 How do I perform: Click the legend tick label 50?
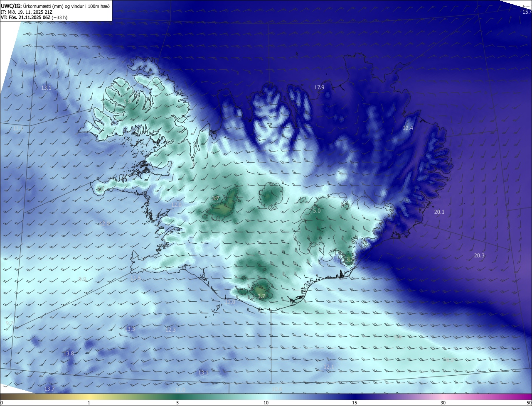click(x=529, y=403)
